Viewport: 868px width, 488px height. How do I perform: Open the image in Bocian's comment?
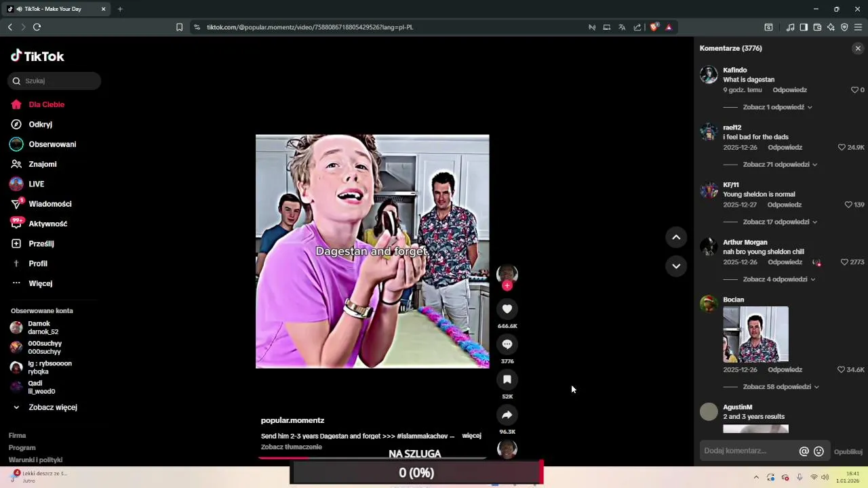[x=755, y=334]
